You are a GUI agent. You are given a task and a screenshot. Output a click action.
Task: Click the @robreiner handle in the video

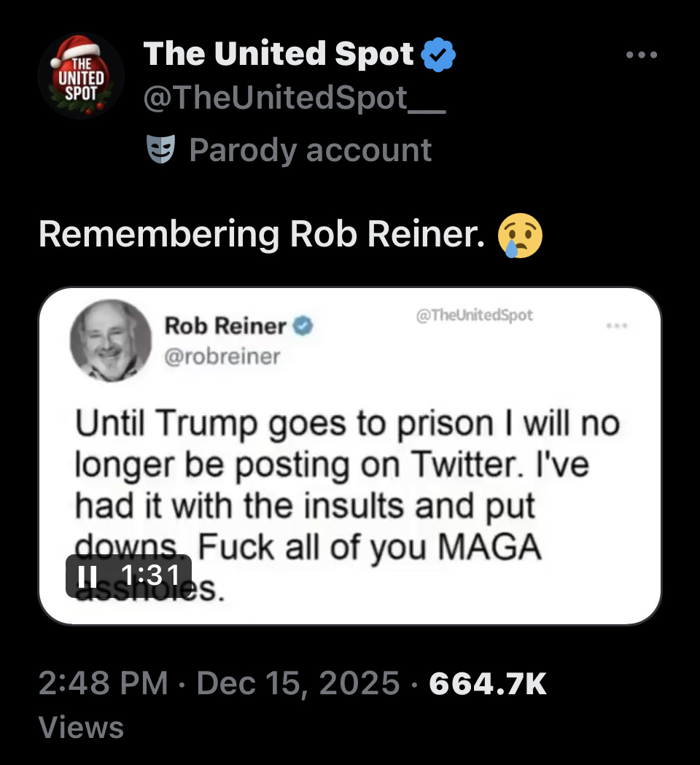point(222,357)
